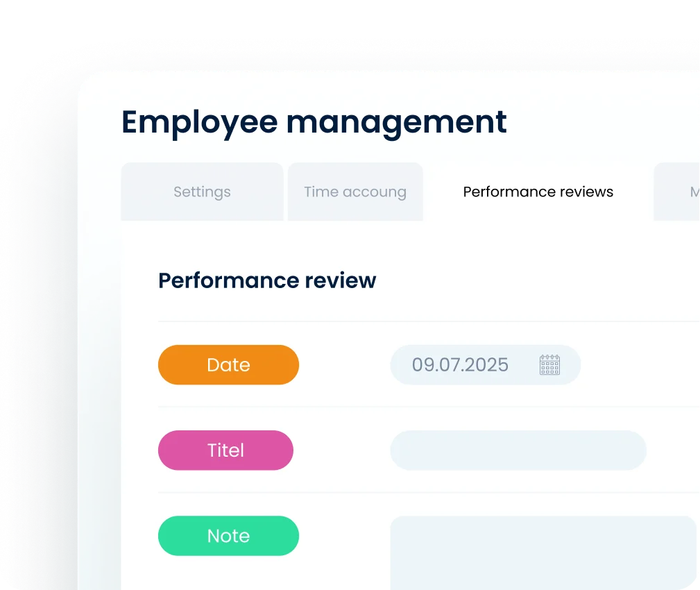Select the Time accoung tab
The height and width of the screenshot is (590, 700).
tap(355, 192)
